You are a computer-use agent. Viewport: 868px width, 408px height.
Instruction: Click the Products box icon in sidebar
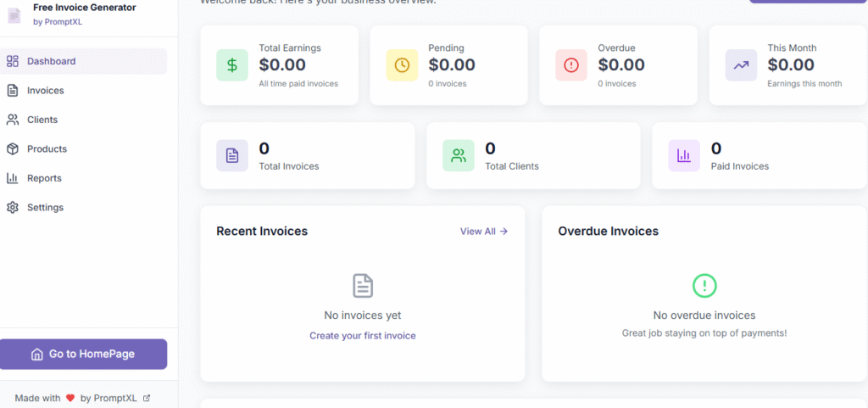pyautogui.click(x=12, y=149)
